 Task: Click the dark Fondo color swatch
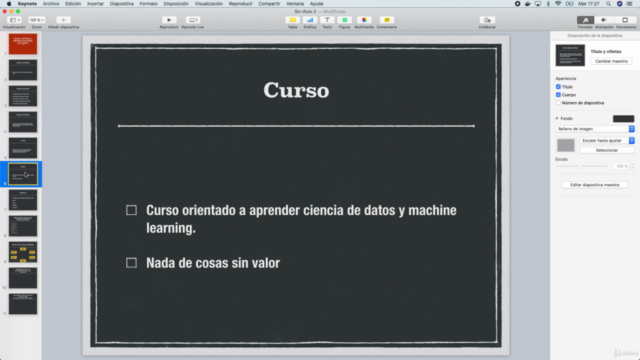pos(623,119)
